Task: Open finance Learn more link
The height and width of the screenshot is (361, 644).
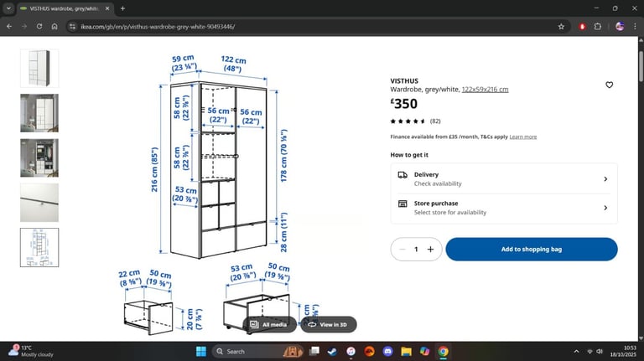Action: [x=523, y=137]
